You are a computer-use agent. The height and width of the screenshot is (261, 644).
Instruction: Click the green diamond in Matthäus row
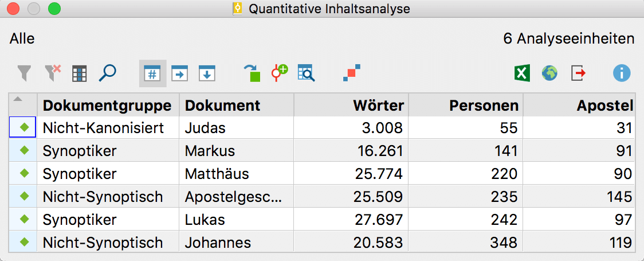coord(25,174)
